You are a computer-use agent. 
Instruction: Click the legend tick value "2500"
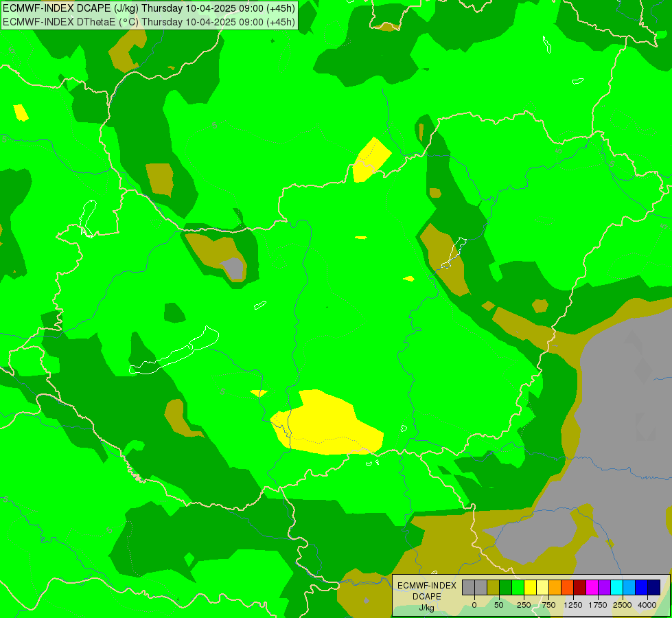tap(623, 605)
